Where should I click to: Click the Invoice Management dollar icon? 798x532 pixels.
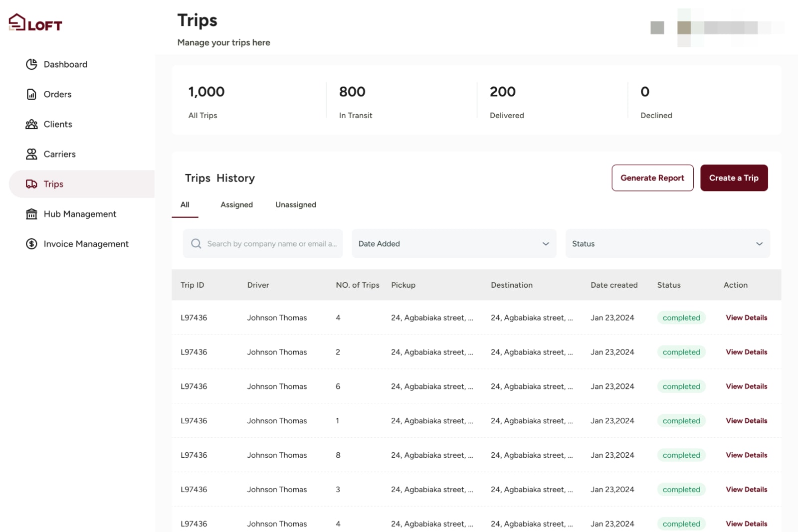click(31, 244)
